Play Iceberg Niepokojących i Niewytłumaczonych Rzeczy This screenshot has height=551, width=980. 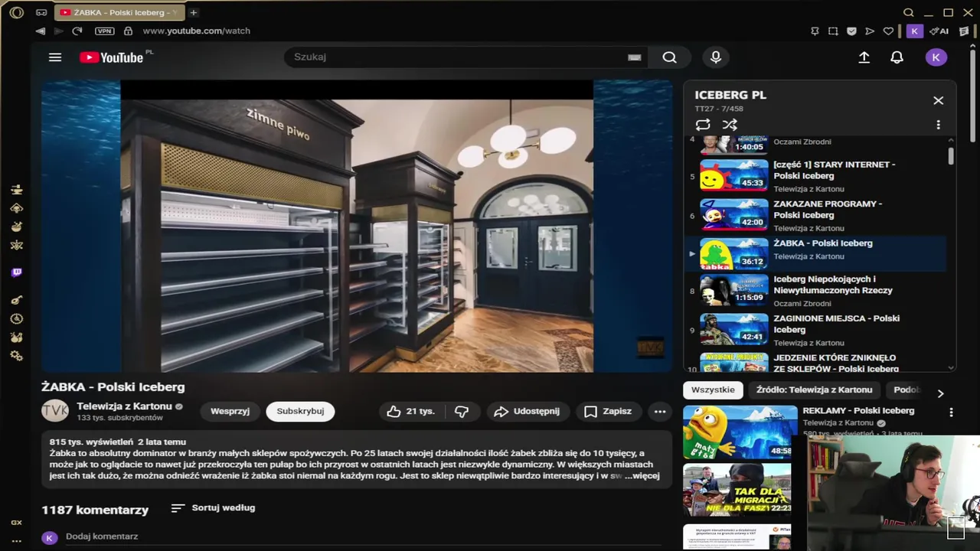816,291
